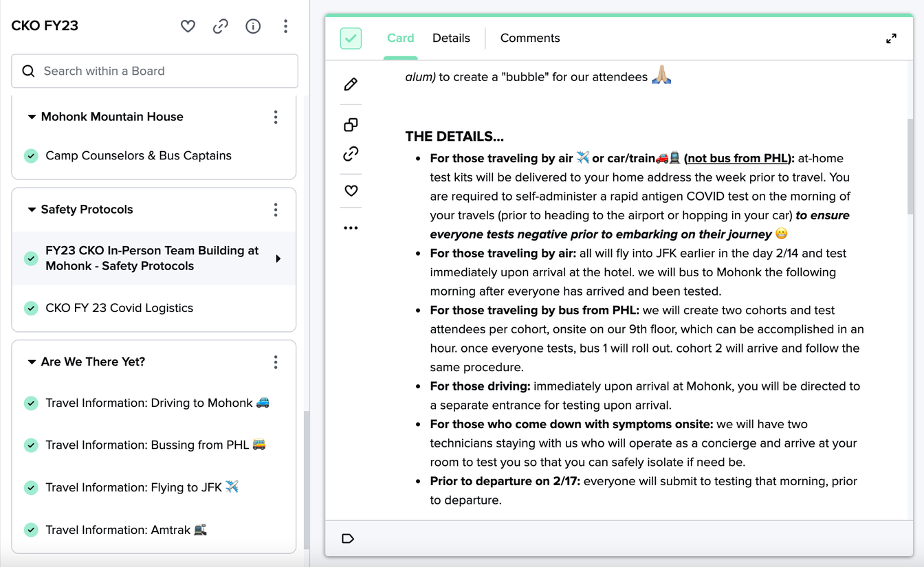Switch to the Card tab
The width and height of the screenshot is (924, 567).
click(x=400, y=38)
